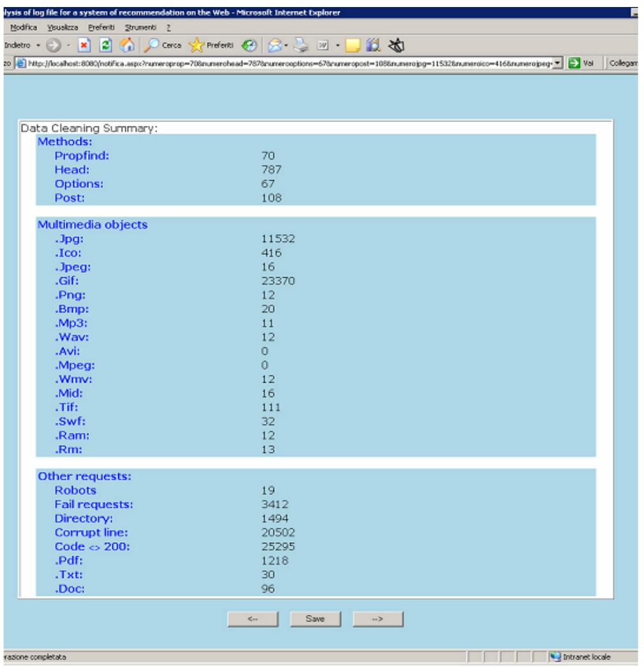Click the '.Avi:' label
Screen dimensions: 644x668
coord(67,351)
